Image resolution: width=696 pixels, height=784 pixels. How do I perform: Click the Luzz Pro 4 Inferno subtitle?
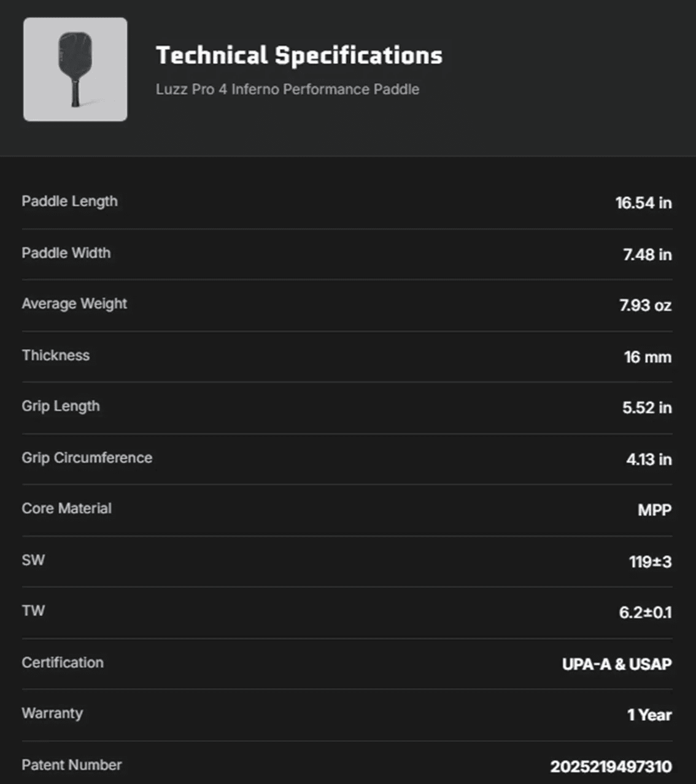(287, 90)
